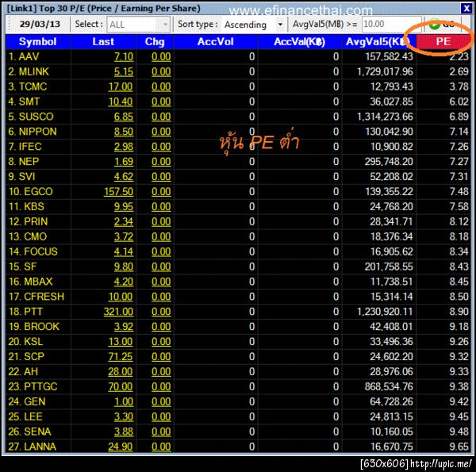476x472 pixels.
Task: Click the 0.00 change value for PTTGC
Action: [x=161, y=386]
